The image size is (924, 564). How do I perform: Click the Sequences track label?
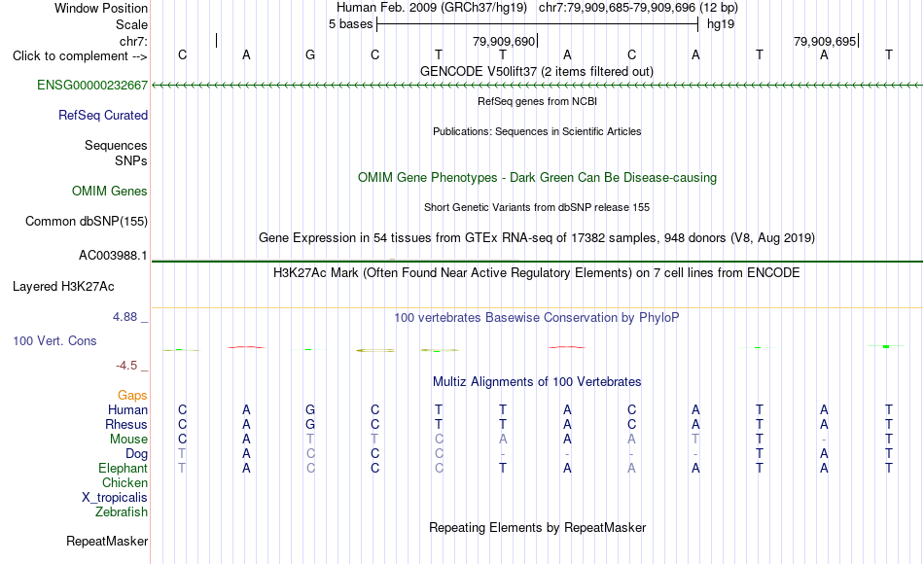116,145
